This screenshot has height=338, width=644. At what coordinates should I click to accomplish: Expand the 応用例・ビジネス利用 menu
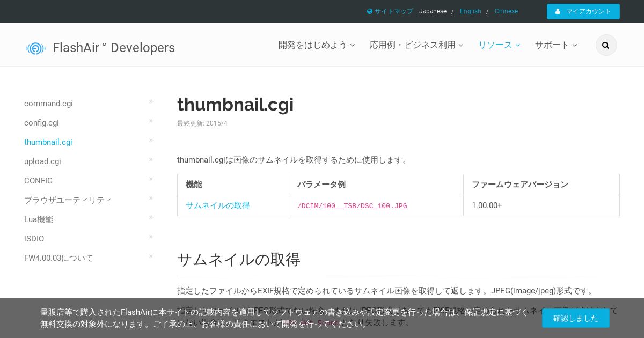coord(416,45)
